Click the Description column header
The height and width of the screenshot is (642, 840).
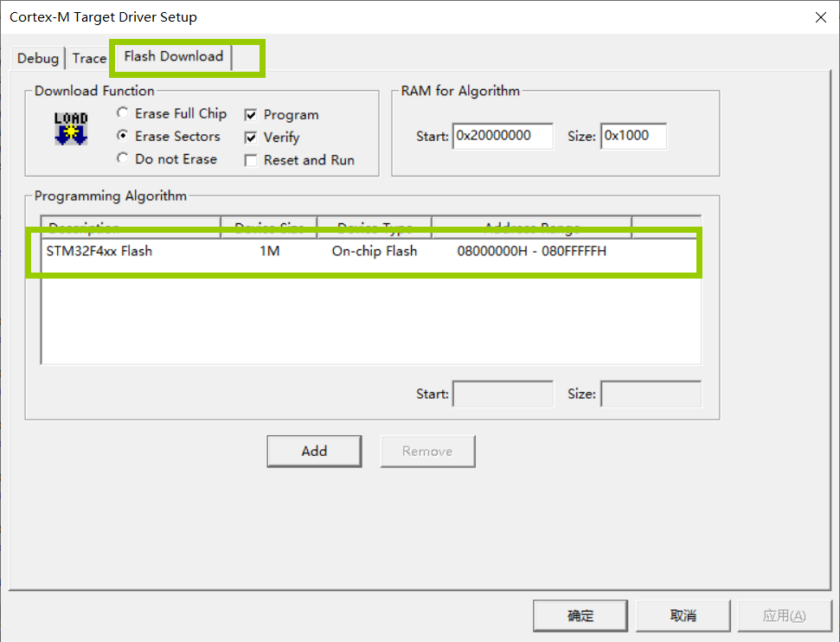[131, 227]
